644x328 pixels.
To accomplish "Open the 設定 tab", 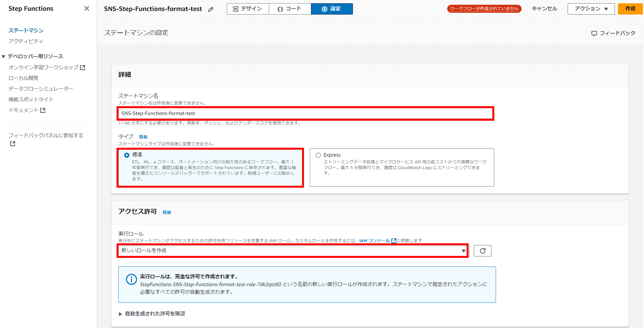I will pos(332,9).
